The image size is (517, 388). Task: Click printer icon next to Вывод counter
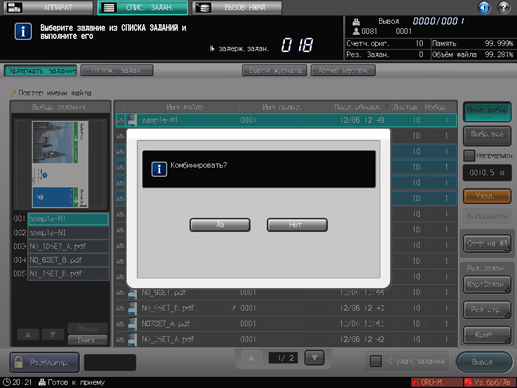click(x=356, y=22)
